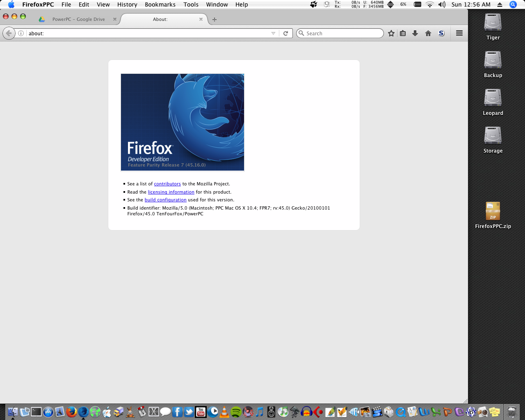Click into the about: address field
This screenshot has height=420, width=525.
point(148,33)
